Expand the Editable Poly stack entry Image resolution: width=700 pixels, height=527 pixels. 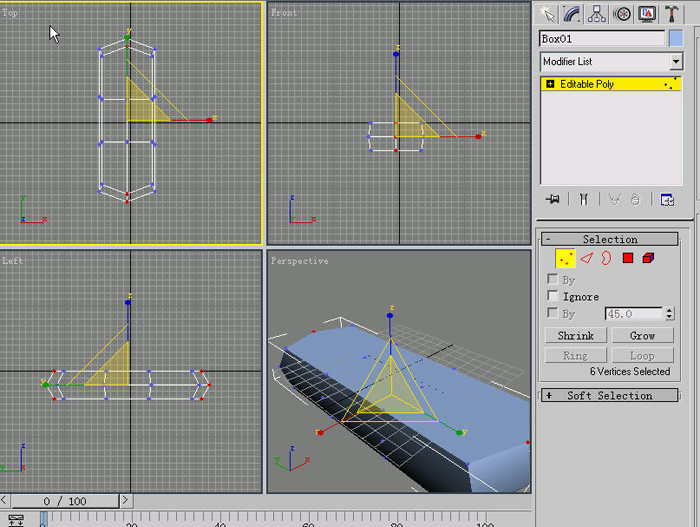tap(550, 84)
